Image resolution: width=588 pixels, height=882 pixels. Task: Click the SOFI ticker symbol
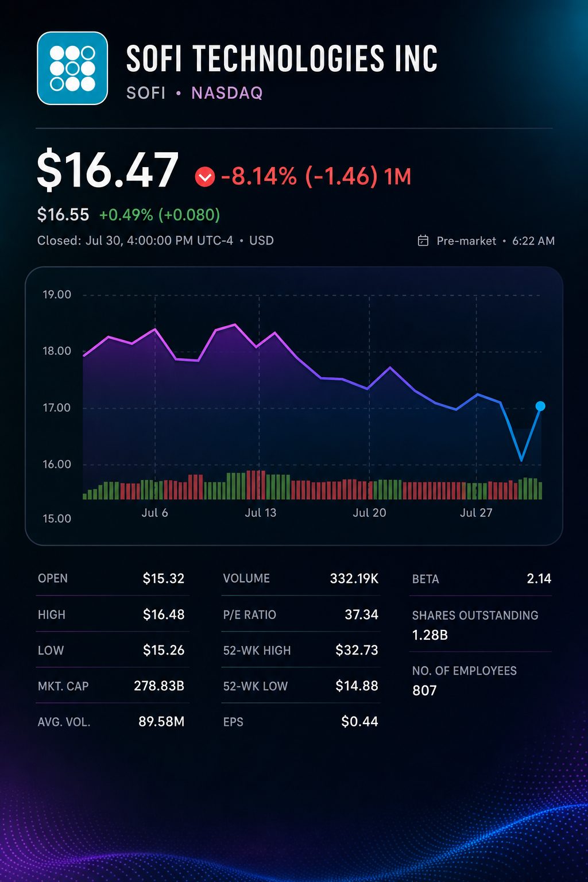146,93
